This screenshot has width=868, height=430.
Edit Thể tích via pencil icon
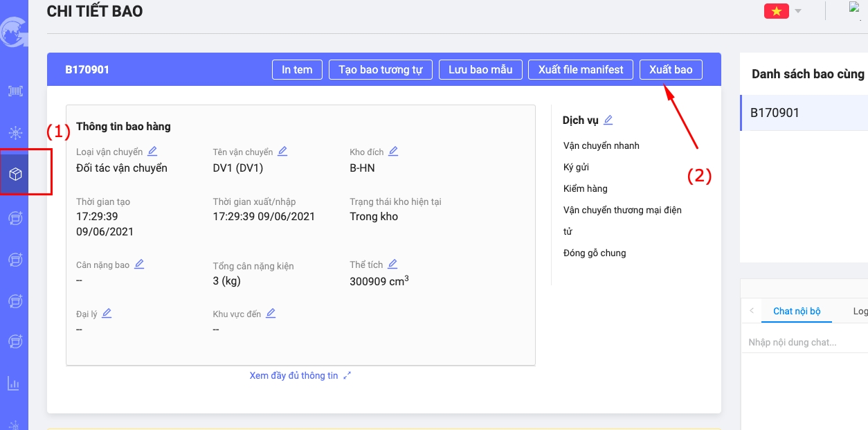(x=392, y=264)
